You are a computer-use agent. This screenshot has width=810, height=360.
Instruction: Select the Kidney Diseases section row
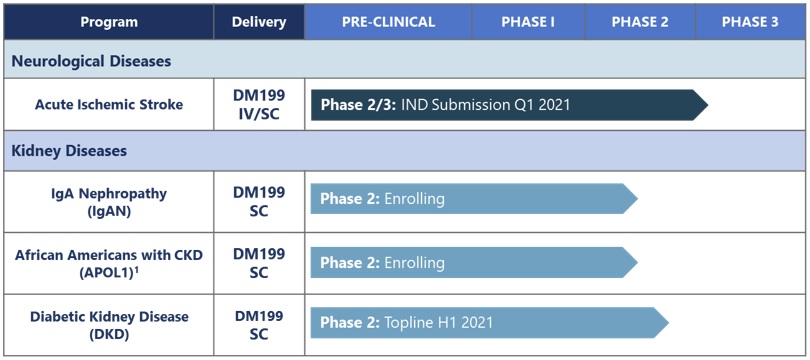[404, 151]
